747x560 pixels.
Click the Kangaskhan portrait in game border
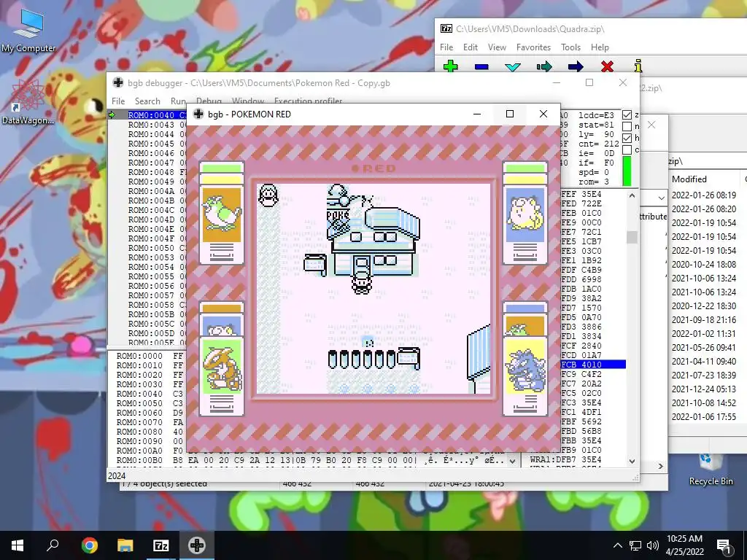(222, 366)
